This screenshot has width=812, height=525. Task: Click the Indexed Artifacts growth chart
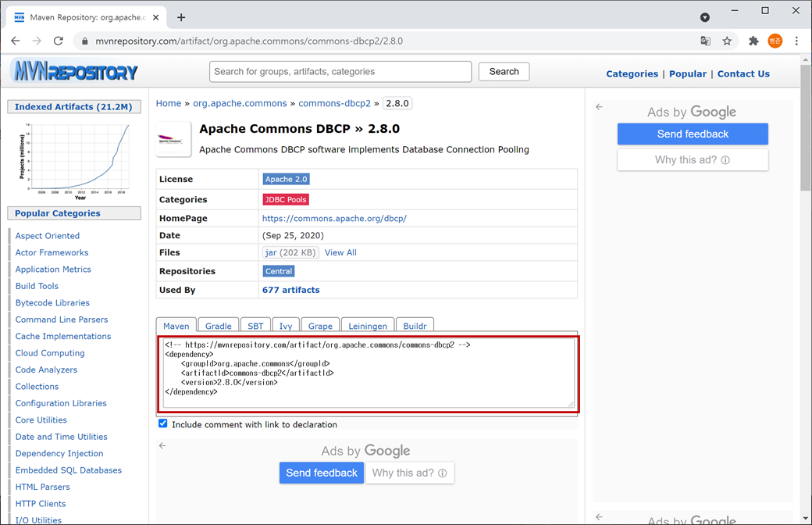point(74,161)
